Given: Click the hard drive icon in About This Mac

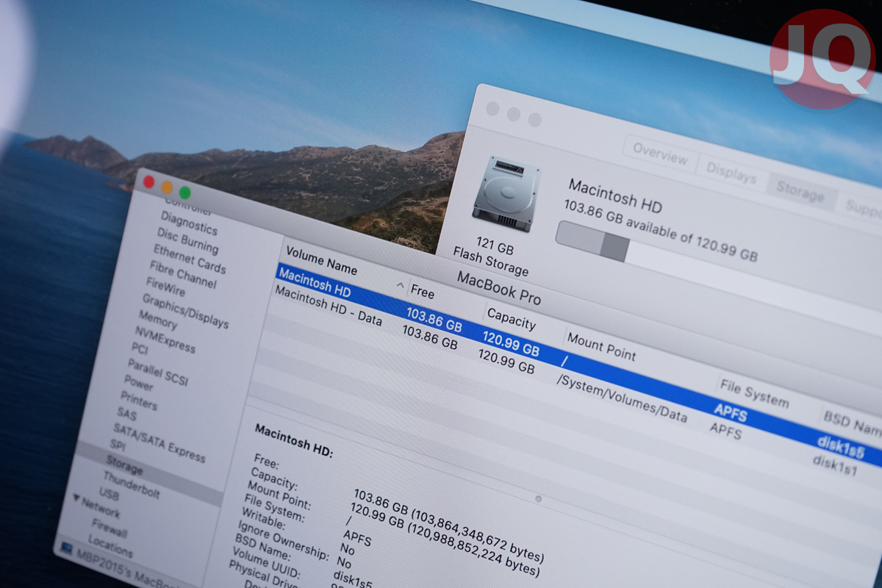Looking at the screenshot, I should click(506, 193).
